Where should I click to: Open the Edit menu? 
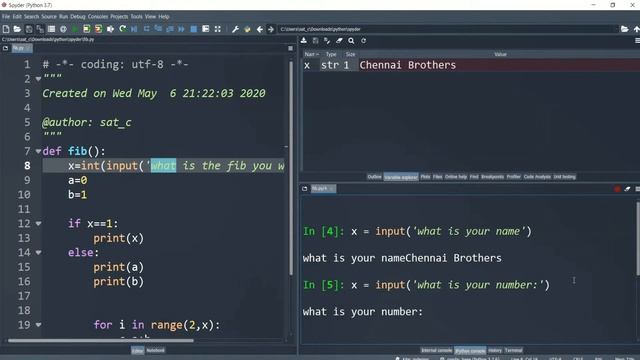(17, 17)
